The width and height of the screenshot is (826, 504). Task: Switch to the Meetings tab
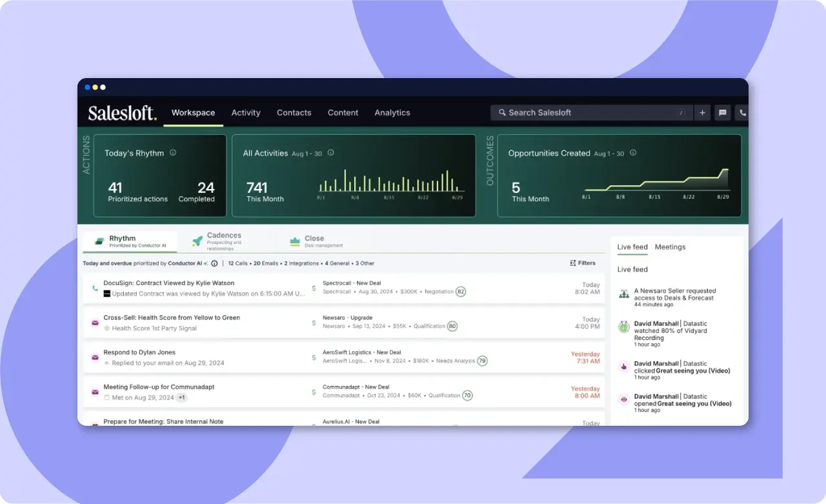tap(670, 247)
